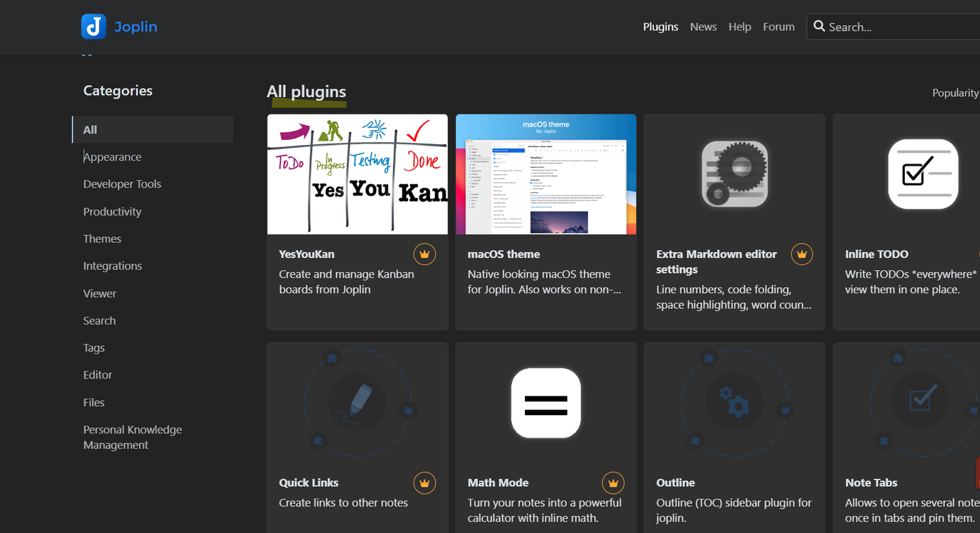This screenshot has width=980, height=533.
Task: Click the crown badge on Quick Links
Action: pyautogui.click(x=425, y=483)
